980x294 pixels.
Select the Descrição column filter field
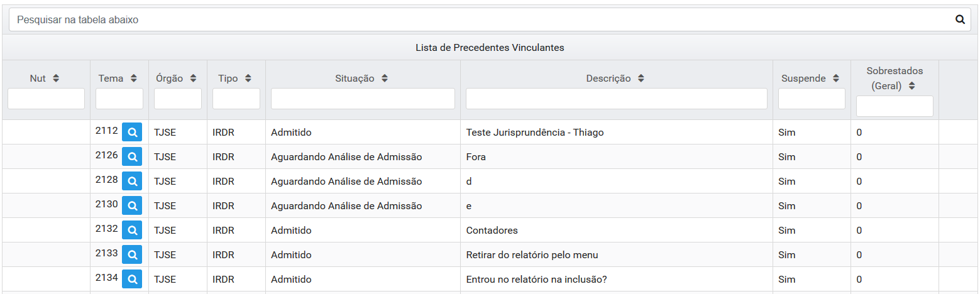(616, 99)
